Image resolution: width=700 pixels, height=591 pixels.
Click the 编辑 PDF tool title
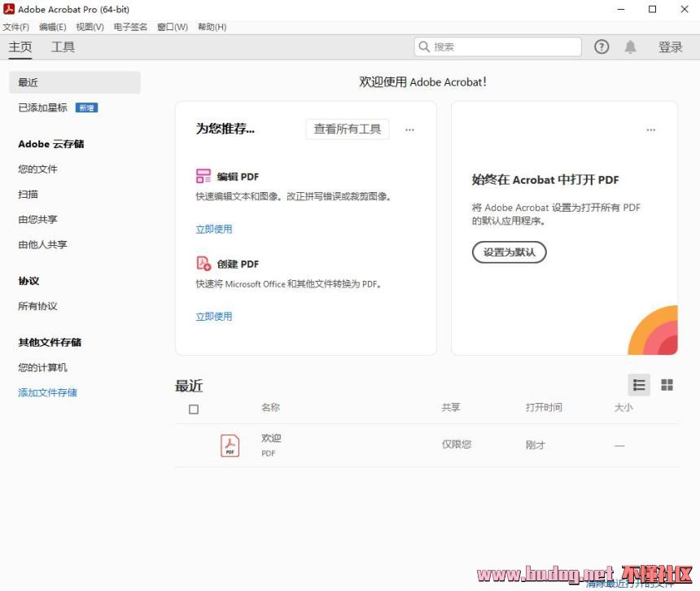[238, 177]
